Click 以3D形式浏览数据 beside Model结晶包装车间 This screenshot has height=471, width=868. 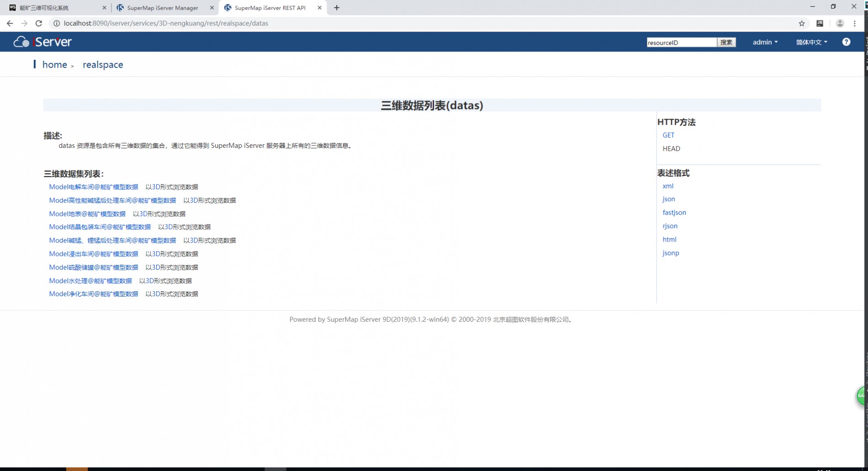[x=184, y=227]
